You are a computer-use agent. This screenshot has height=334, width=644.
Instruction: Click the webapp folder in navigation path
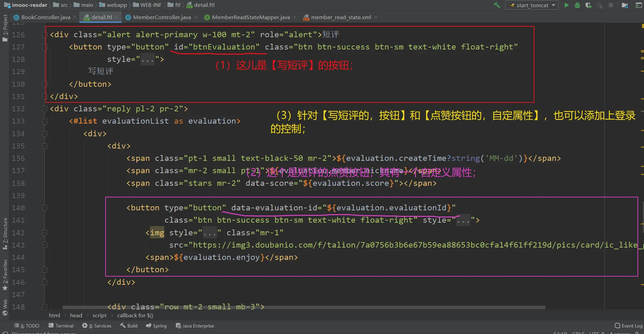click(117, 5)
